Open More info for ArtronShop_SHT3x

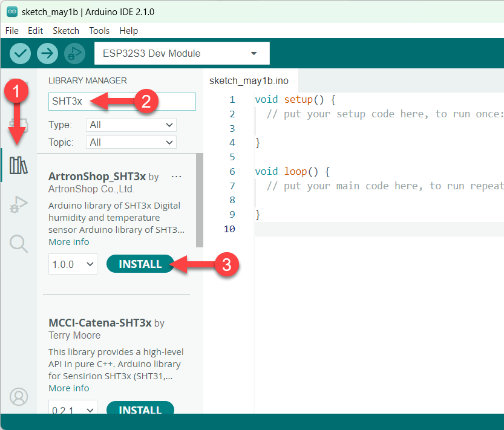tap(69, 242)
